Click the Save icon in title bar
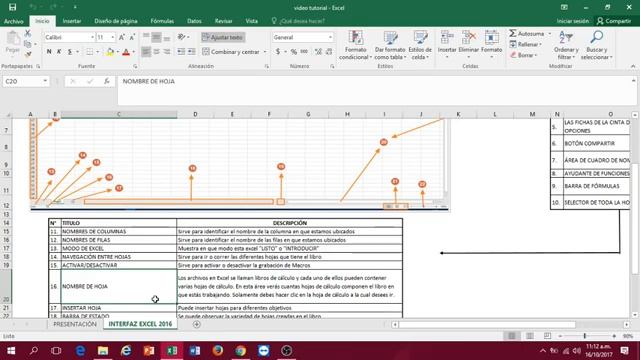Viewport: 640px width, 360px height. (x=13, y=7)
